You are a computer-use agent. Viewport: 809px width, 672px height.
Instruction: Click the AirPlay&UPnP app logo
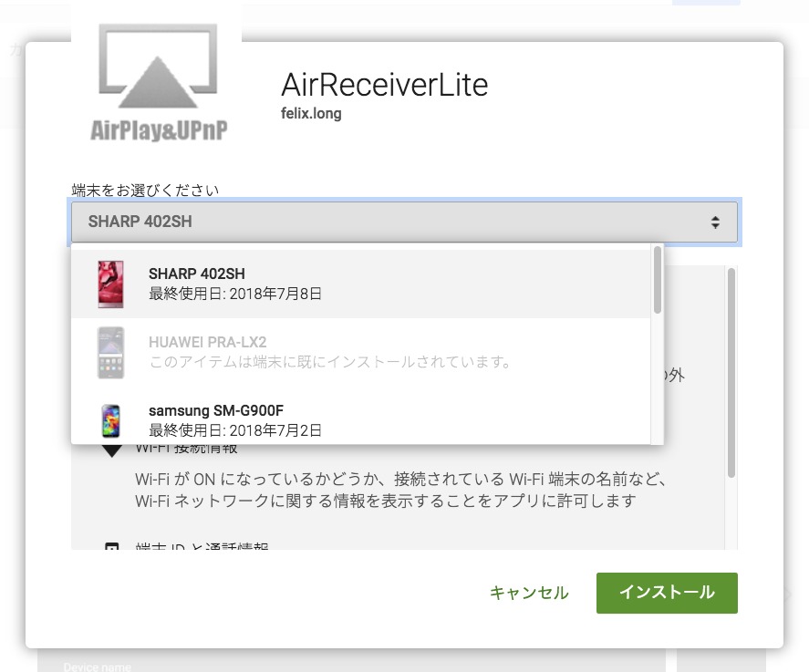[158, 82]
